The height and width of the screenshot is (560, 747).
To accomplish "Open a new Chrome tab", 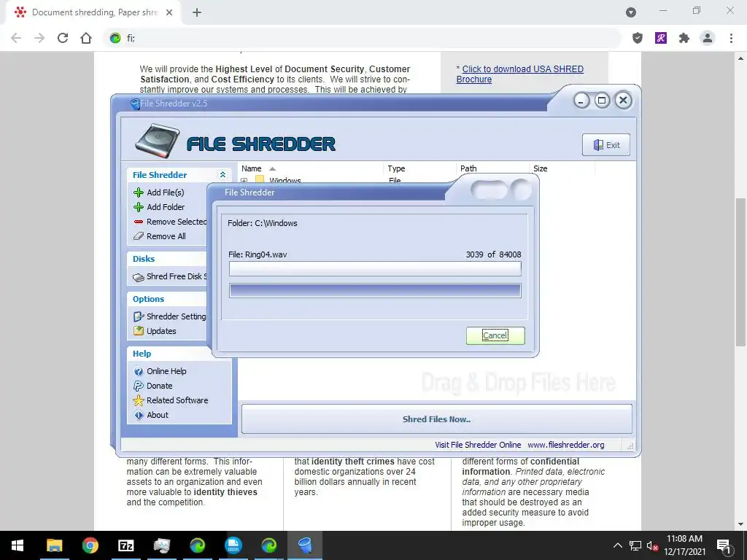I will [197, 12].
